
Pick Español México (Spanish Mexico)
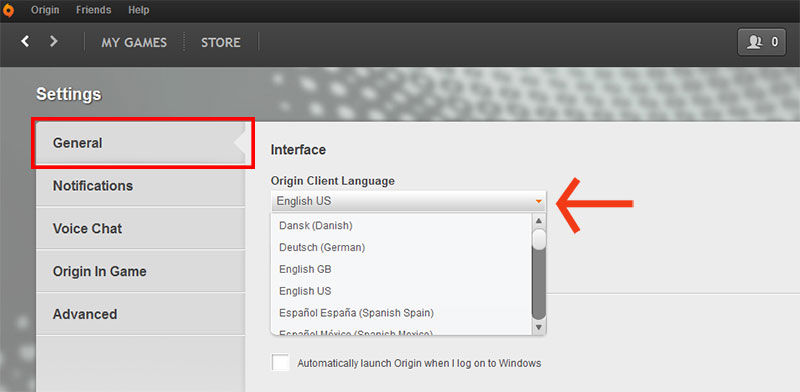click(401, 331)
